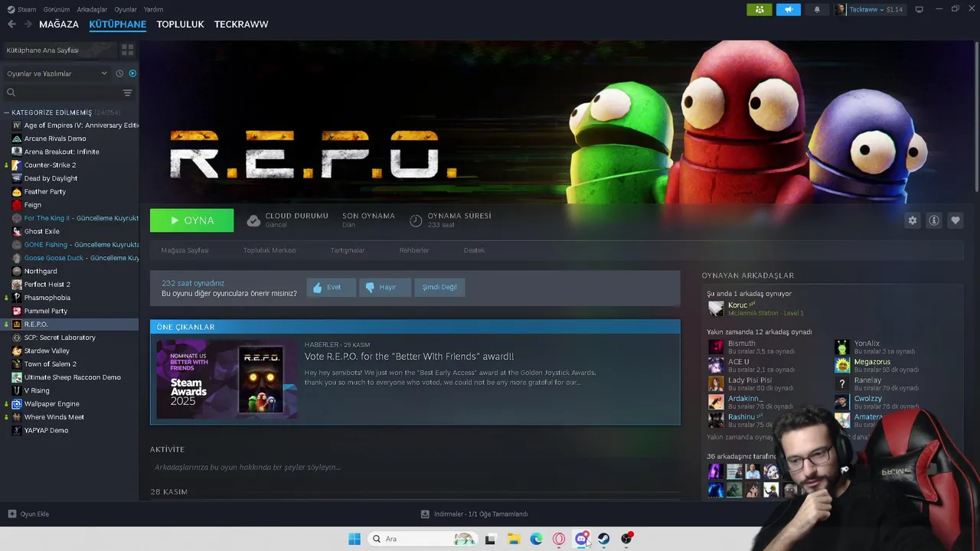This screenshot has height=551, width=980.
Task: Sort library by recent activity clock icon
Action: pos(119,73)
